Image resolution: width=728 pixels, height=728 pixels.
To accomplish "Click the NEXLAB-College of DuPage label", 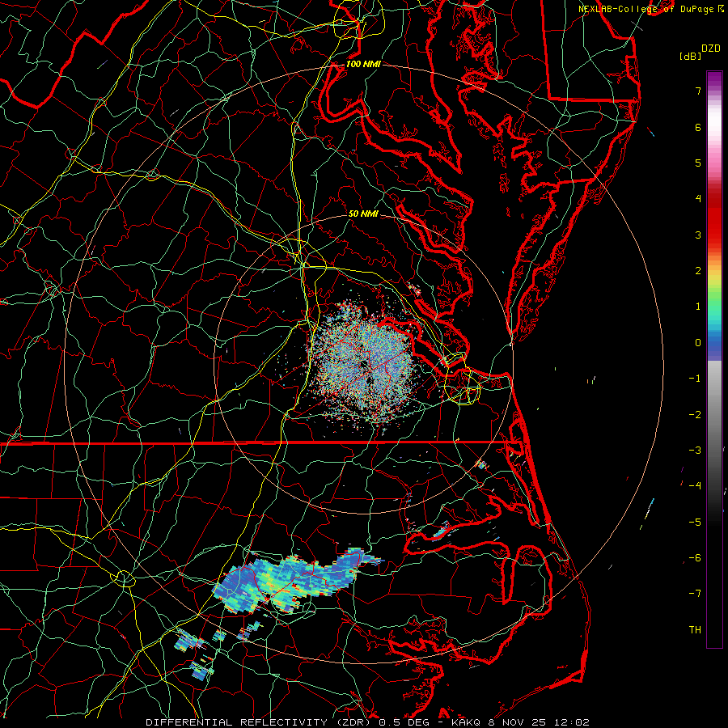I will coord(646,9).
